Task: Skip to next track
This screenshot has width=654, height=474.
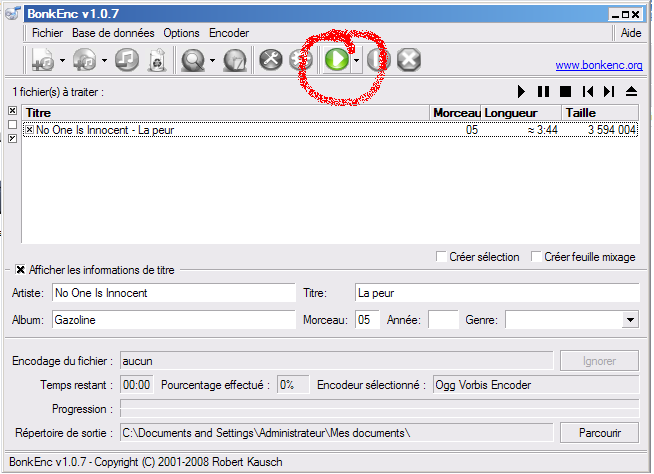Action: click(x=609, y=91)
